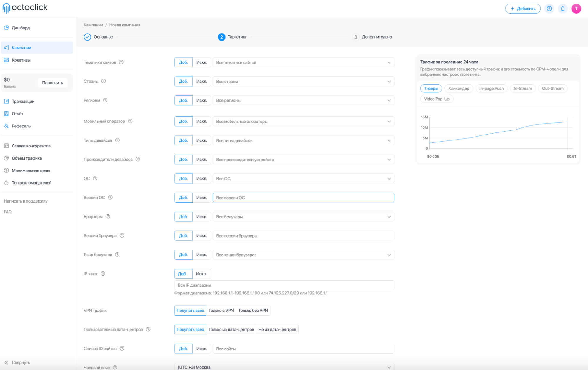The width and height of the screenshot is (588, 370).
Task: Open the user avatar menu
Action: click(576, 9)
